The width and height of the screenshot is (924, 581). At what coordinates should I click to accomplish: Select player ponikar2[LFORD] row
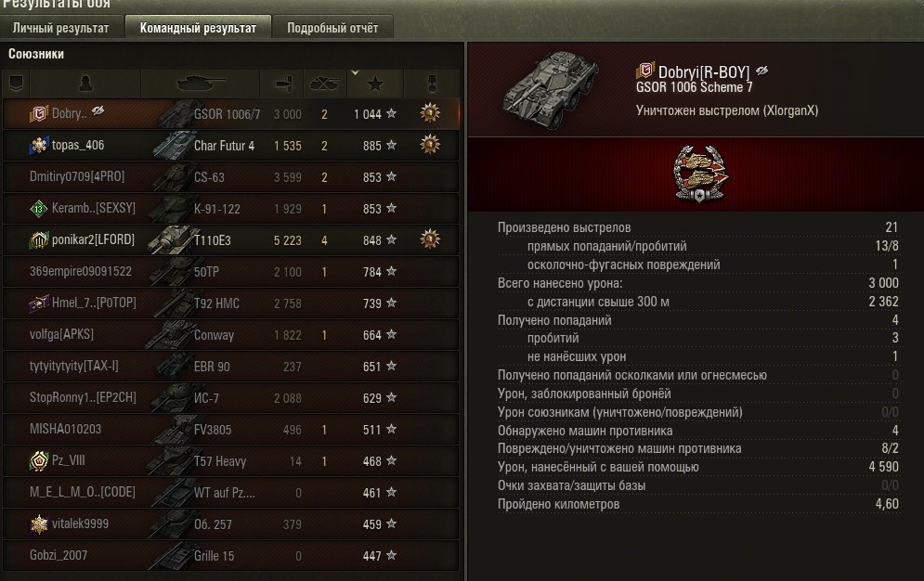(230, 240)
